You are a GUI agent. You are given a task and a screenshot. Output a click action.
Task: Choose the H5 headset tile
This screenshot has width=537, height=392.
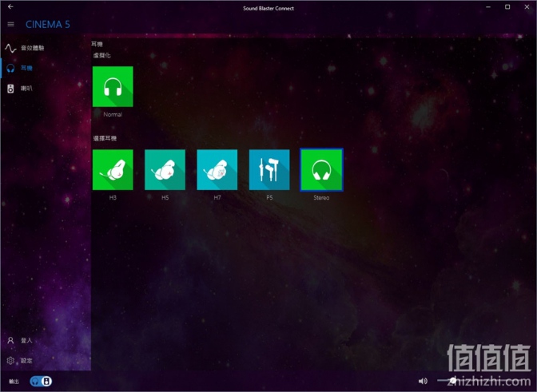pos(165,170)
